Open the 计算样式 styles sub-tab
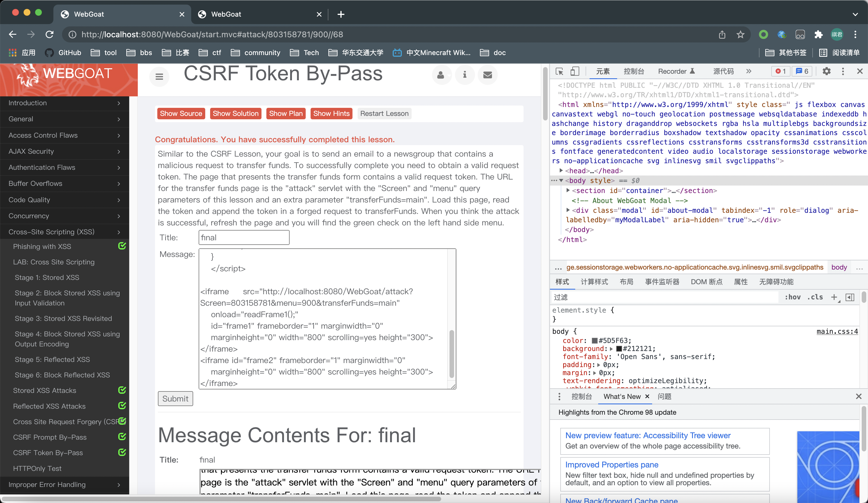 pos(594,282)
